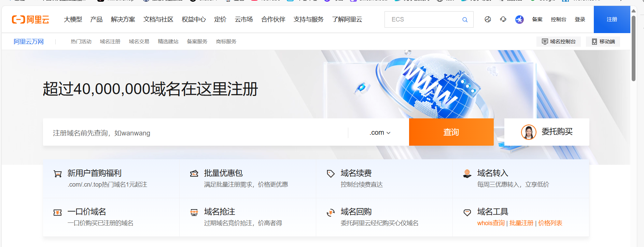
Task: Open the 产品 menu in top navigation
Action: tap(96, 19)
